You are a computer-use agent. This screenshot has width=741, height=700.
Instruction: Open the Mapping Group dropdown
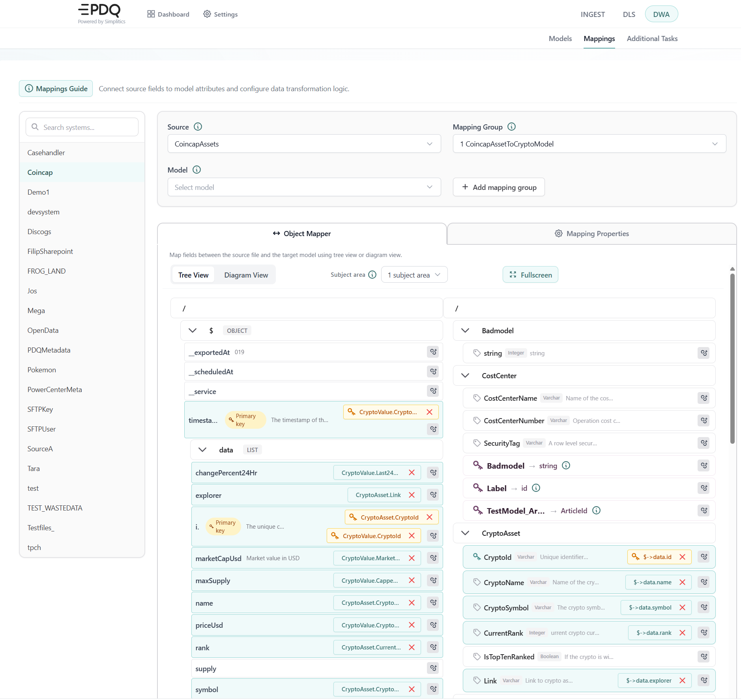pos(589,144)
